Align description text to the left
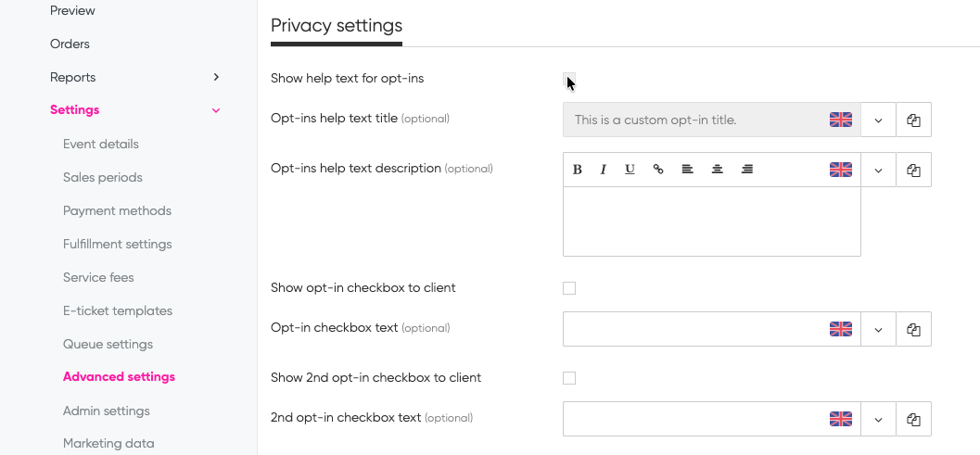Viewport: 980px width, 455px height. click(x=687, y=170)
